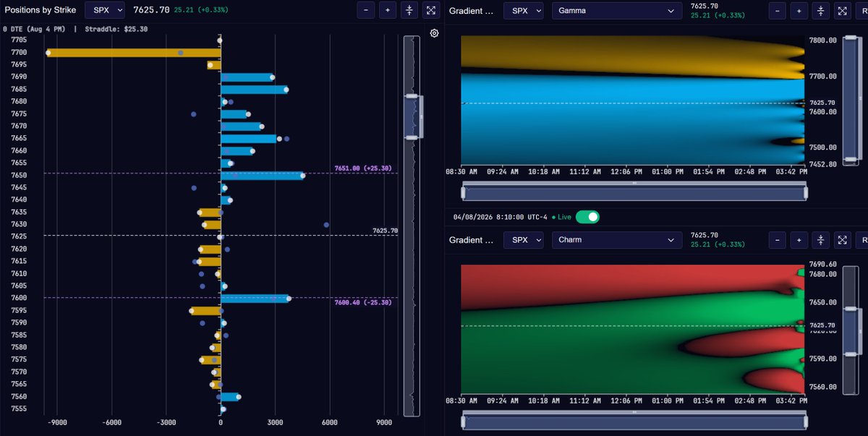Expand Positions by Strike panel to fullscreen
This screenshot has height=436, width=868.
(x=431, y=10)
